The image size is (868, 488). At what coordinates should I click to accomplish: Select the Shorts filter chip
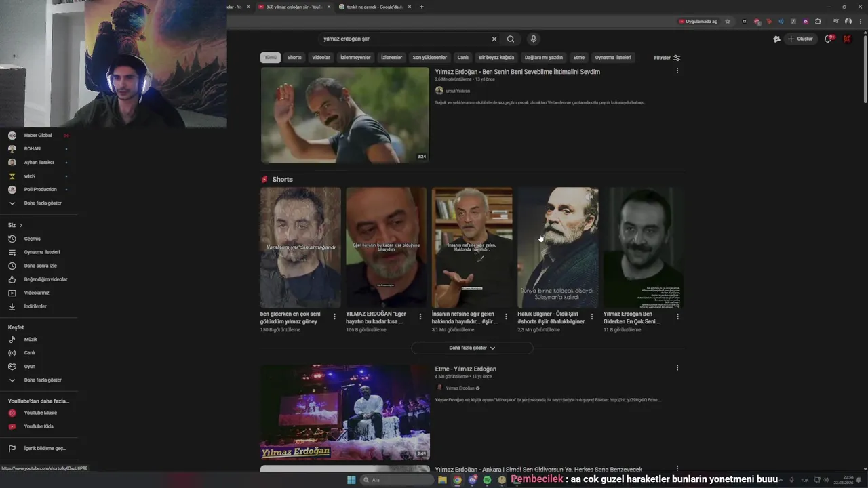[294, 58]
